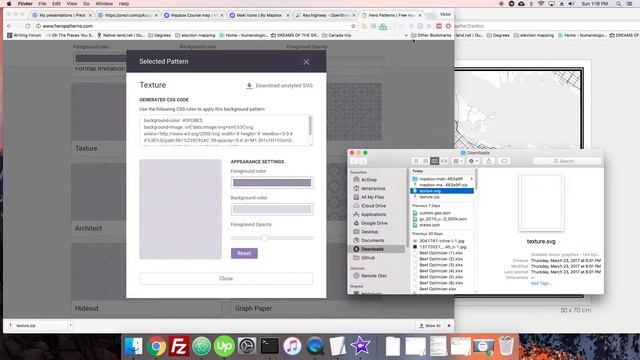
Task: Expand the mapbox-maki folder arrow
Action: [x=472, y=179]
